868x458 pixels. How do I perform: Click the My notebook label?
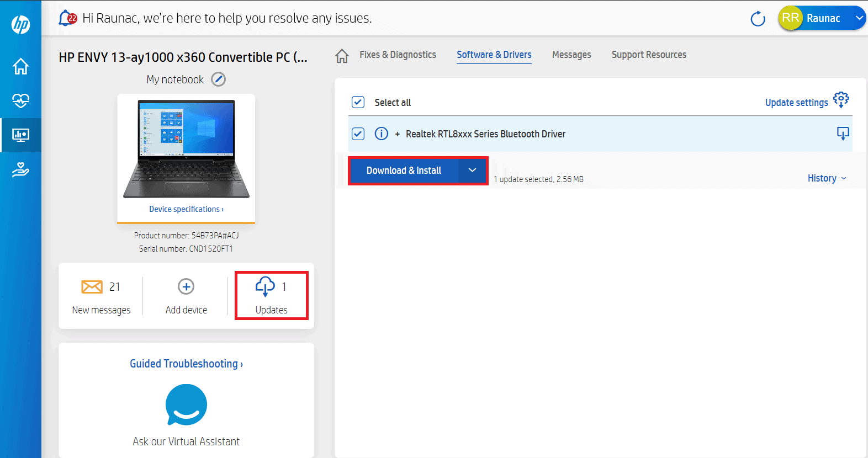tap(175, 79)
